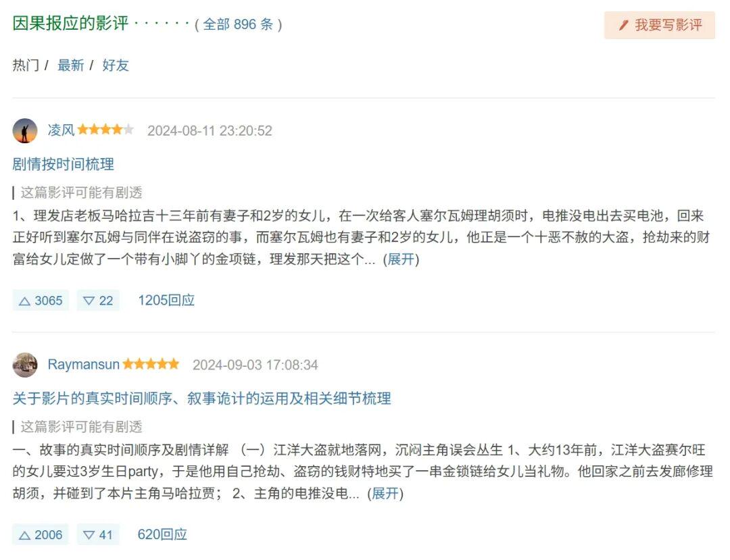Open 凌风's avatar profile picture

25,130
